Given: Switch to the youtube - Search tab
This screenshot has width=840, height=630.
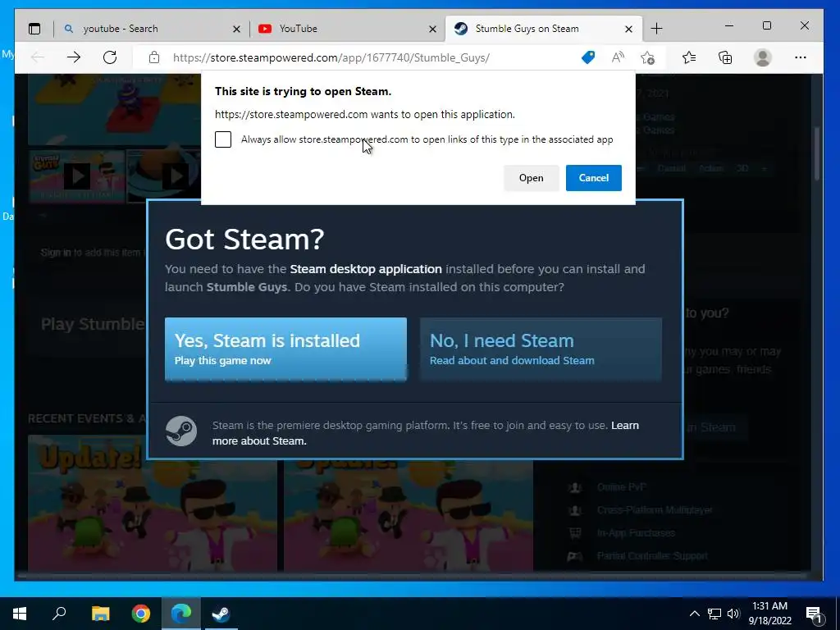Looking at the screenshot, I should pyautogui.click(x=152, y=29).
